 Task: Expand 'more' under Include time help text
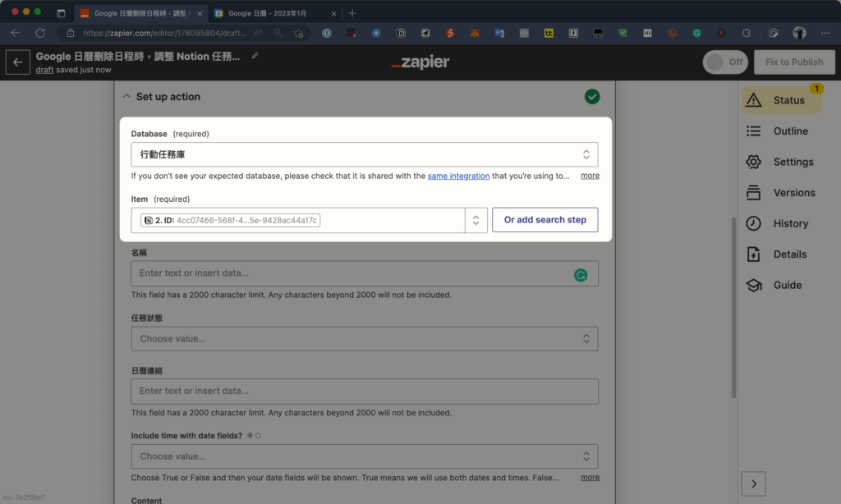click(590, 477)
